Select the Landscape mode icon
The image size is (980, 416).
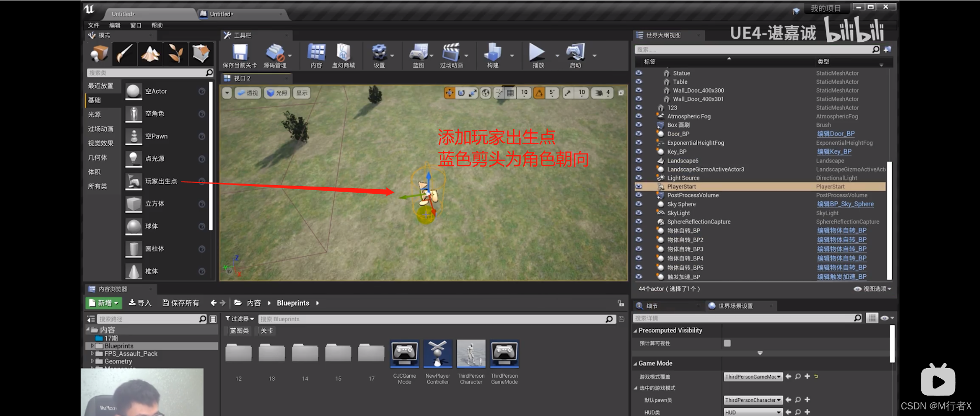tap(150, 53)
